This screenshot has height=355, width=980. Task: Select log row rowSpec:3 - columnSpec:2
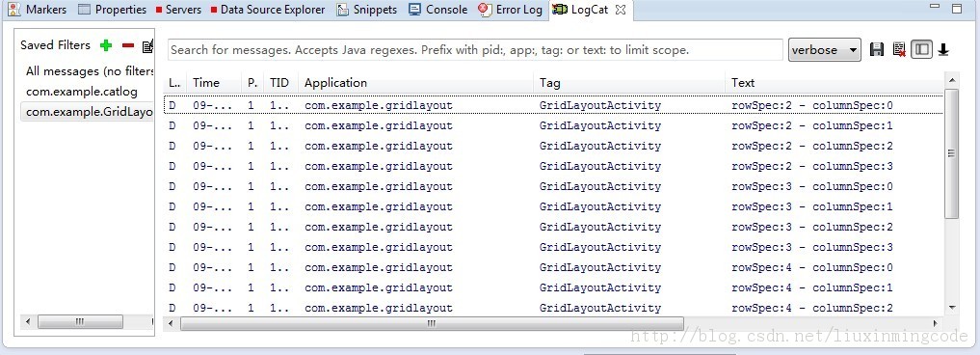click(x=553, y=227)
